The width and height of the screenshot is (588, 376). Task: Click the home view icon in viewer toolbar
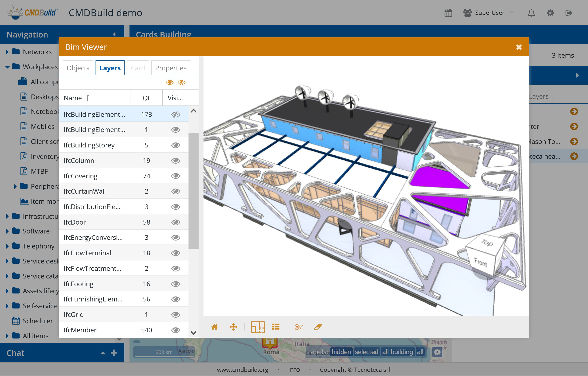(x=214, y=327)
